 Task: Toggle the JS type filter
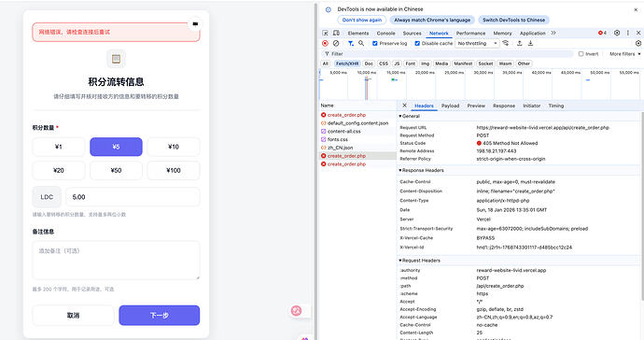(397, 64)
